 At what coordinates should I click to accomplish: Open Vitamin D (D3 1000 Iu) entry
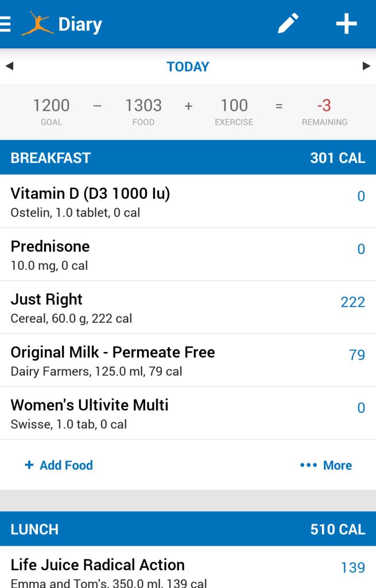(x=172, y=202)
